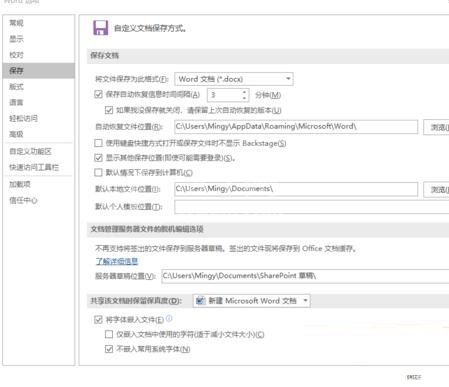Increase autosave interval with up spinner arrow
This screenshot has width=449, height=387.
(244, 92)
